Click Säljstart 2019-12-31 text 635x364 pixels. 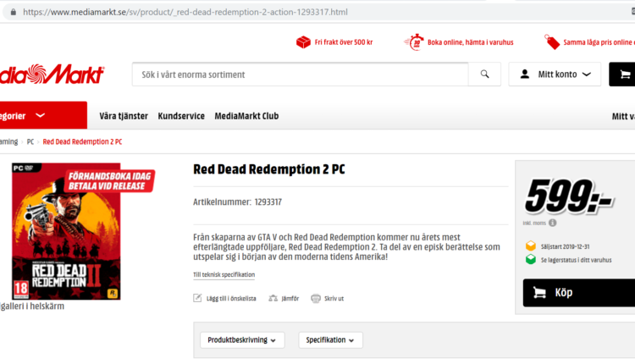click(565, 246)
